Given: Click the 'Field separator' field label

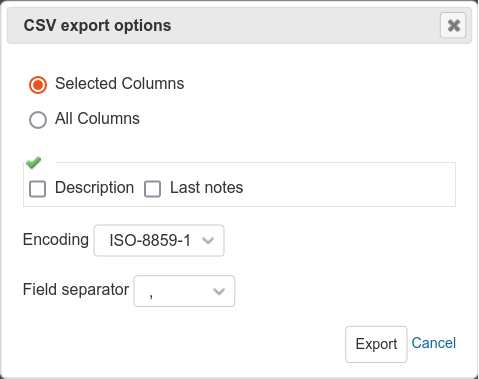Looking at the screenshot, I should pos(76,289).
